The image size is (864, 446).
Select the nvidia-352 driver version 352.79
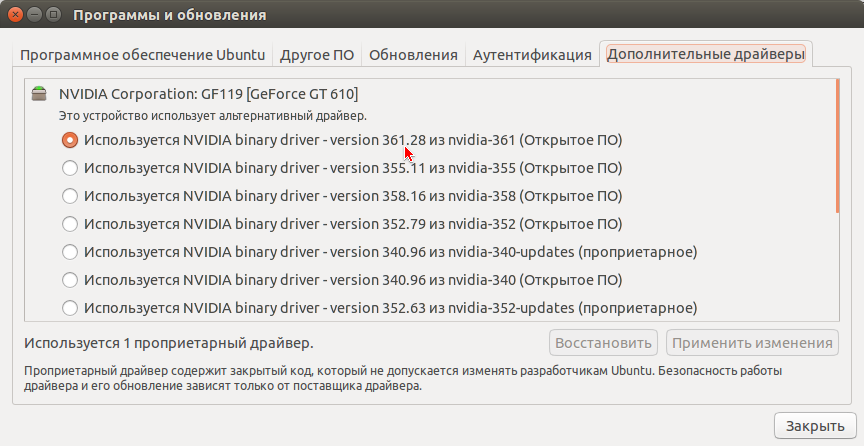coord(70,223)
